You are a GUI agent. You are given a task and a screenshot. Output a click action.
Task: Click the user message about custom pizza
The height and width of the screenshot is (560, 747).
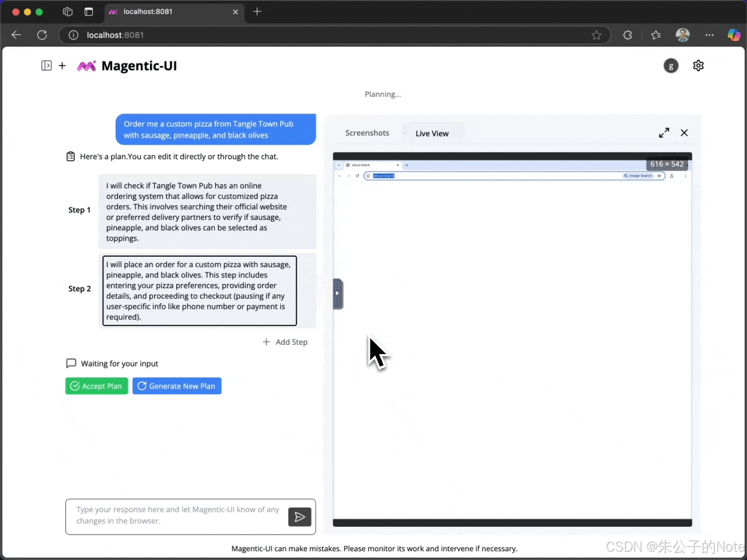click(x=216, y=130)
